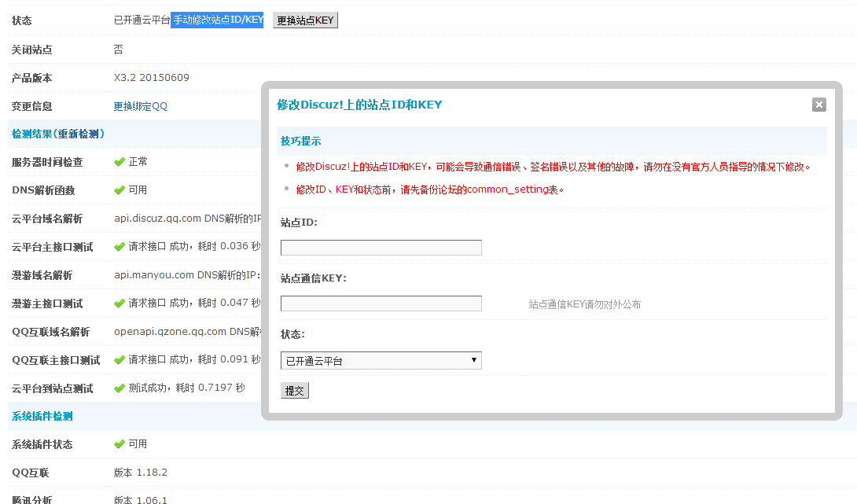The height and width of the screenshot is (504, 857).
Task: Click the QQ互联域名解析 row label
Action: [x=50, y=332]
